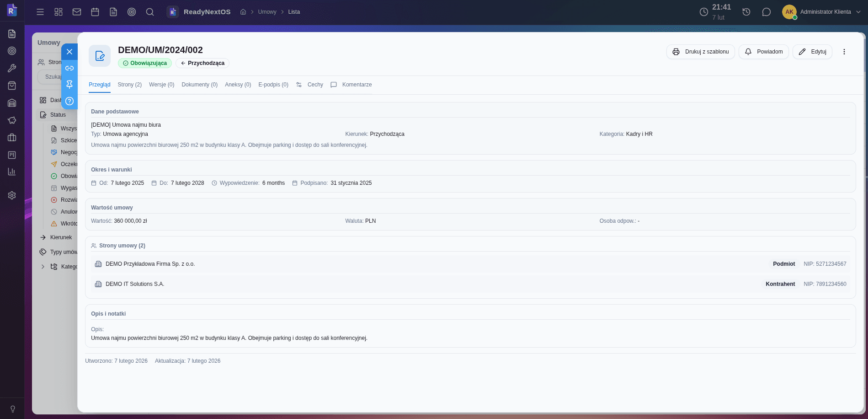This screenshot has height=419, width=868.
Task: Open the mail icon in the top toolbar
Action: pyautogui.click(x=77, y=12)
